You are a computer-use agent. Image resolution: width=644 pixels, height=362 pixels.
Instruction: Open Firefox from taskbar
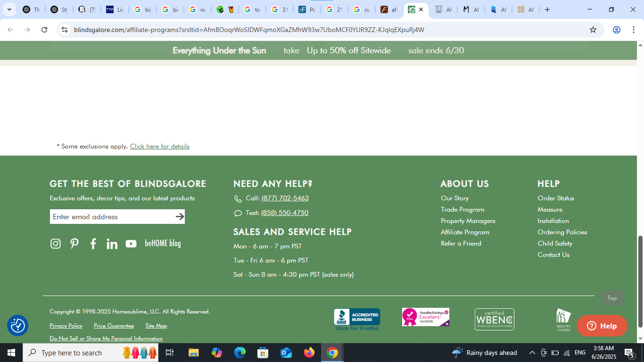[x=309, y=353]
